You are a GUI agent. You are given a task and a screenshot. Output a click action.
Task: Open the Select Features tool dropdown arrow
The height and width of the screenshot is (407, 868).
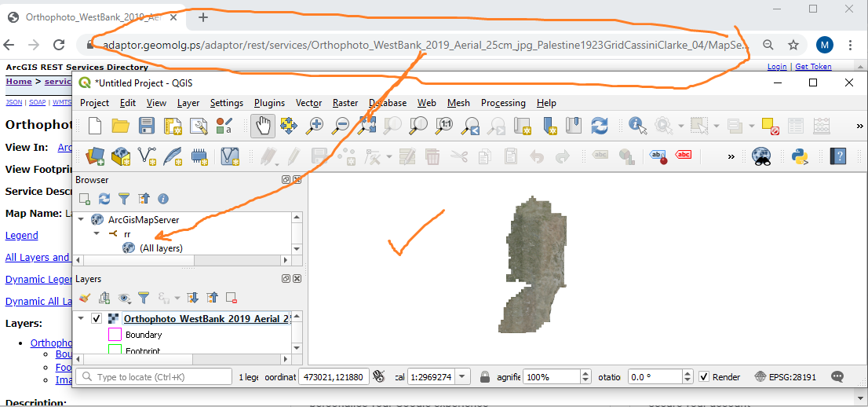(717, 126)
